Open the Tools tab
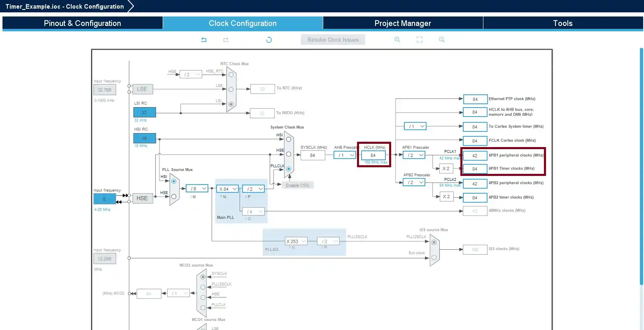Screen dimensions: 644x330 coord(563,23)
